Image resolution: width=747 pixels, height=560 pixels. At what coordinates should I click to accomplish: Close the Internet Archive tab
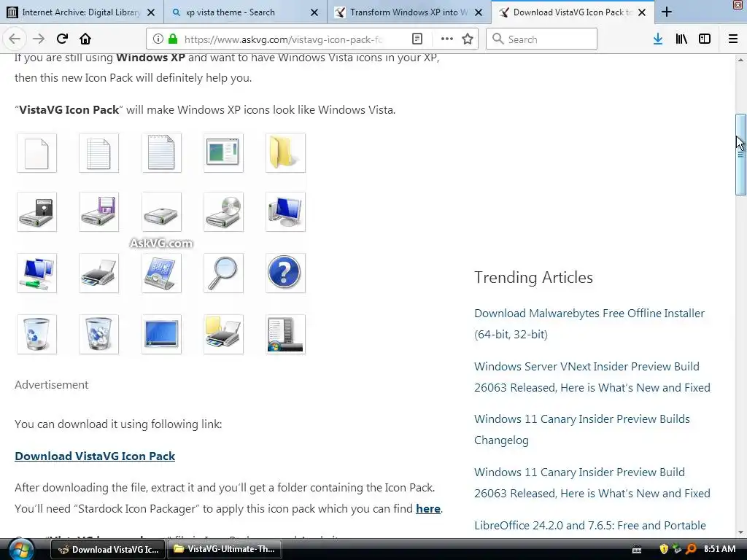(x=151, y=13)
